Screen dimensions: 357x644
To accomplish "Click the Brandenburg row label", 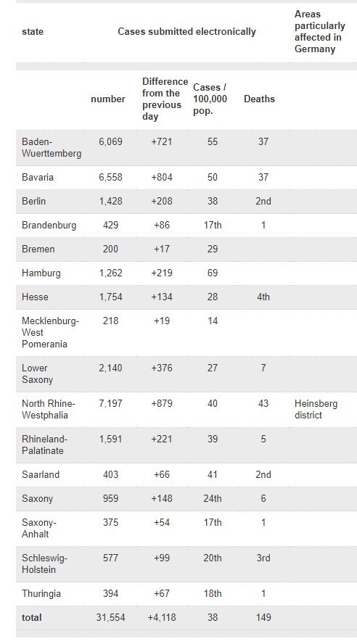I will tap(49, 225).
